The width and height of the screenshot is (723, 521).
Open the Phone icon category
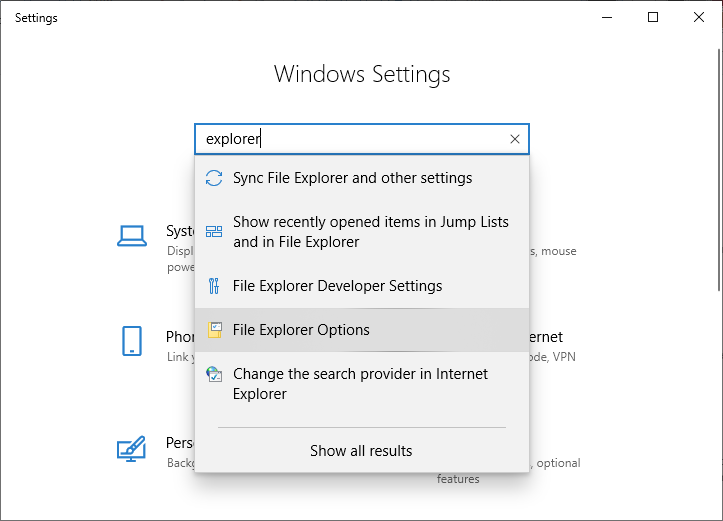point(132,341)
